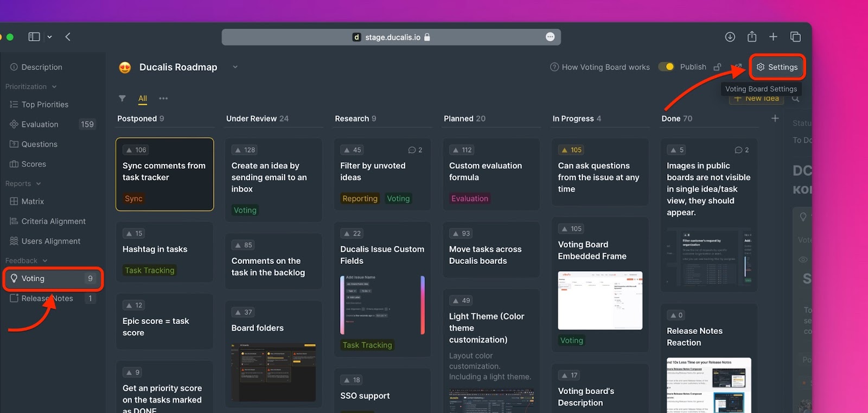Toggle the Publish switch
868x413 pixels.
(x=666, y=67)
